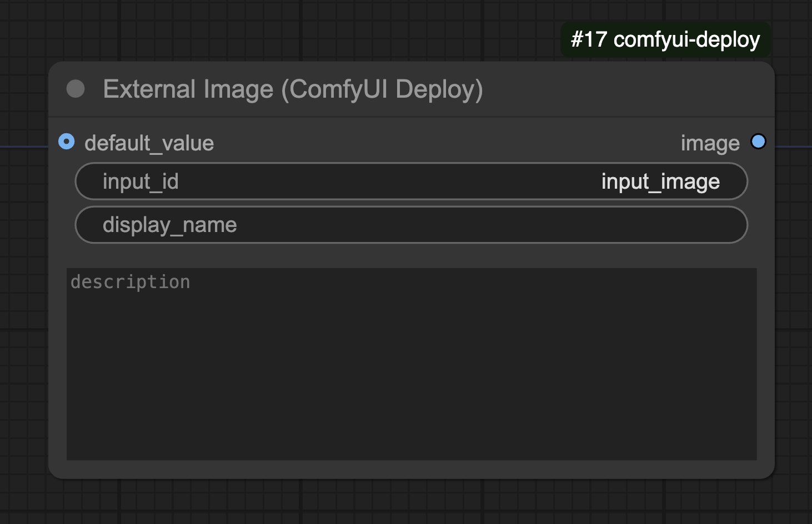Viewport: 812px width, 524px height.
Task: Toggle the node collapsed state via title circle
Action: [76, 88]
